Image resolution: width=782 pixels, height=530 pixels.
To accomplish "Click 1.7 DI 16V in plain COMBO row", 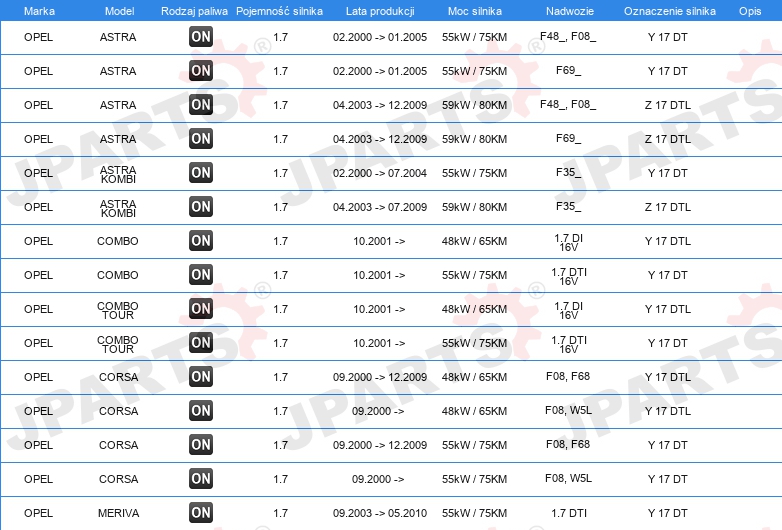I will point(569,242).
